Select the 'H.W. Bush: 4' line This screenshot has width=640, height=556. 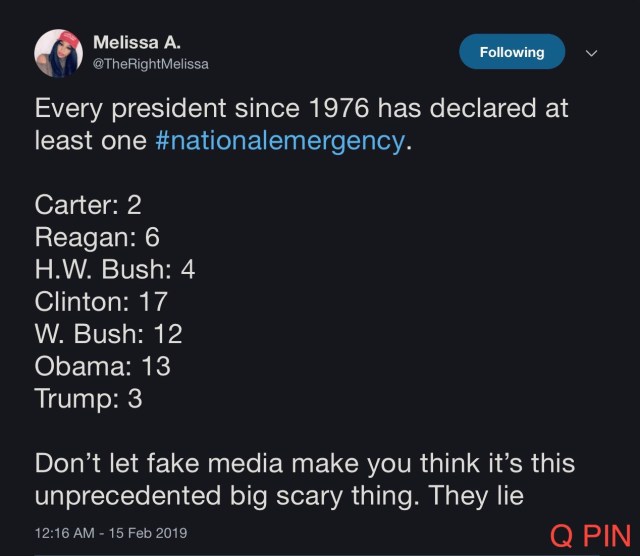click(114, 269)
